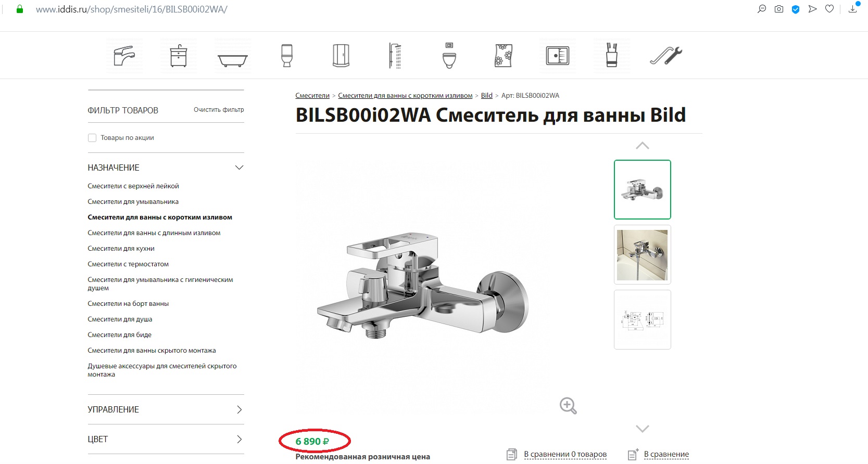
Task: Select first faucet thumbnail with green border
Action: 643,189
